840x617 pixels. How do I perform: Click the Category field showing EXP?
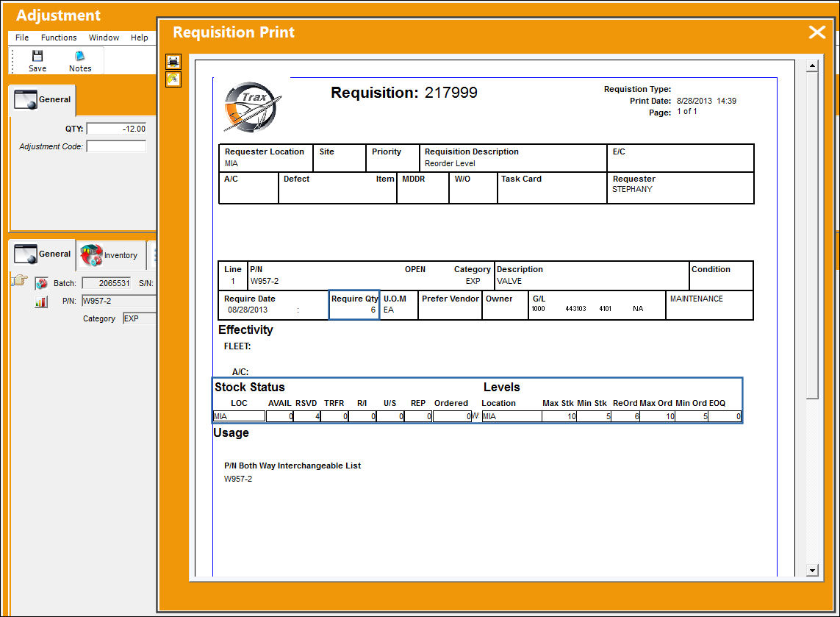pos(140,318)
